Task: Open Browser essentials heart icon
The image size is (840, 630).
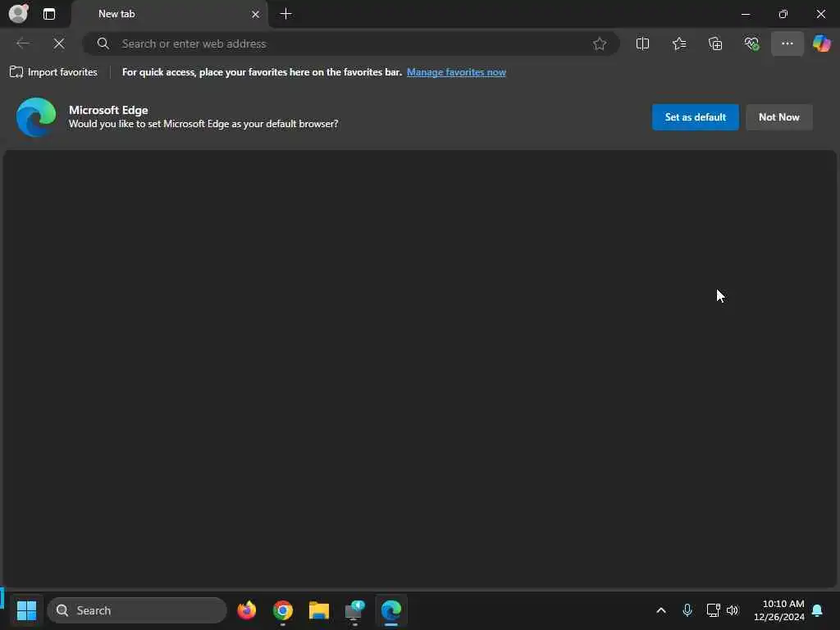Action: tap(751, 43)
